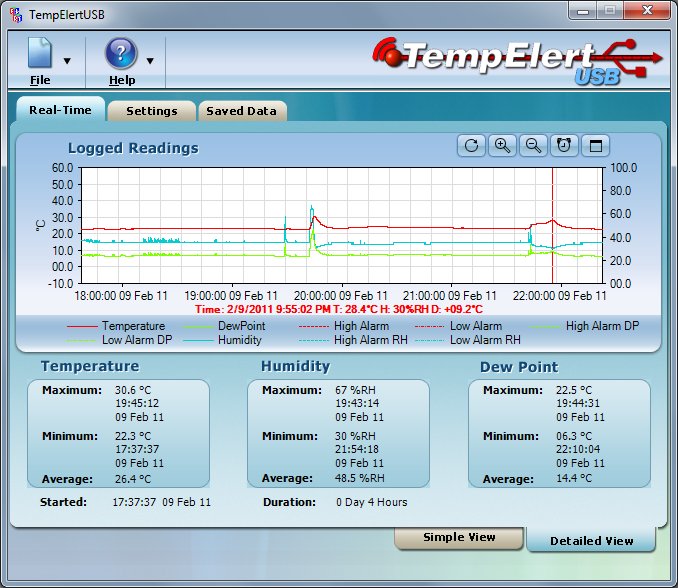Click maximum dew point value 22.5 °C
The width and height of the screenshot is (678, 588).
[x=574, y=390]
